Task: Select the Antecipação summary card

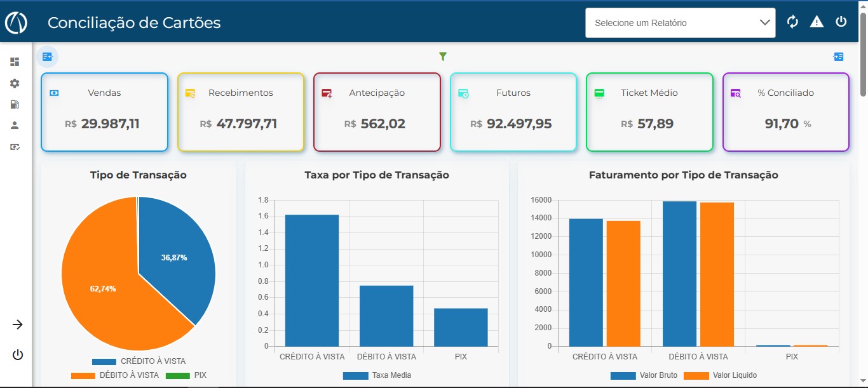Action: pyautogui.click(x=377, y=112)
